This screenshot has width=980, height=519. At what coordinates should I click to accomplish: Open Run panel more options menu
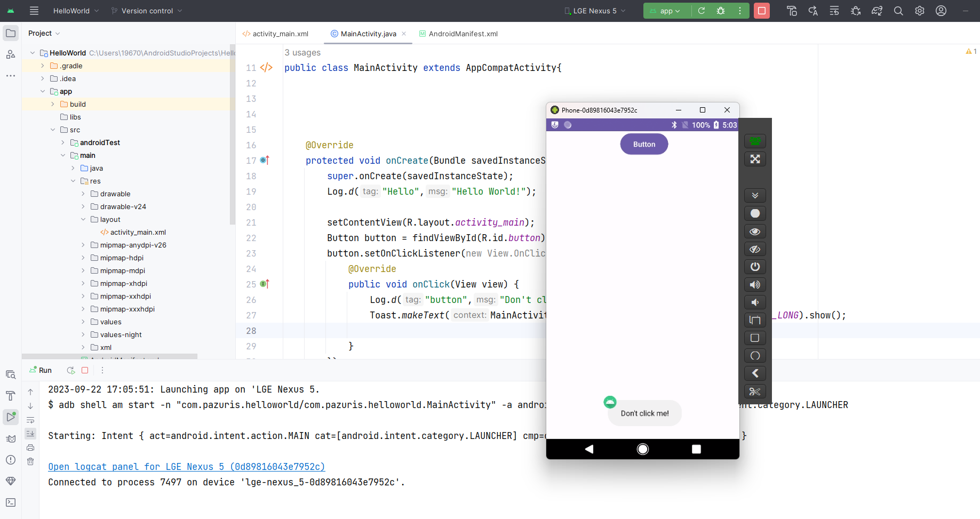click(102, 370)
